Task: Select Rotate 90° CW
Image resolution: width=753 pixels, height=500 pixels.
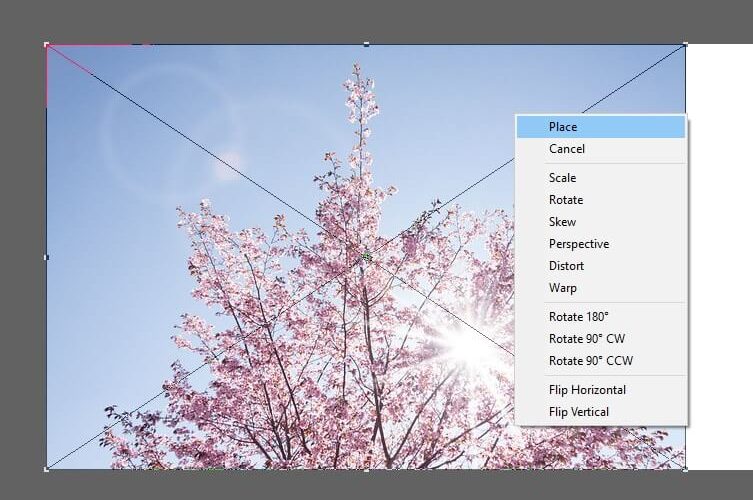Action: 601,339
